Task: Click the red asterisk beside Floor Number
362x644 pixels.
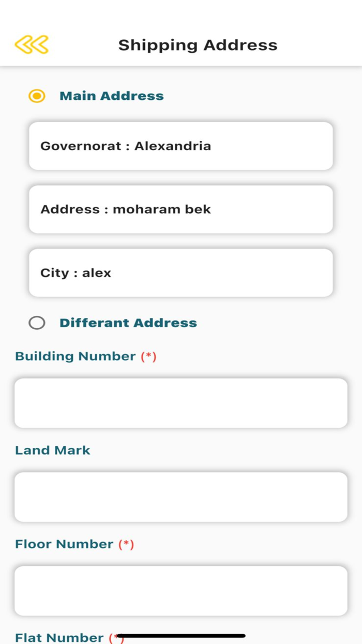Action: (128, 544)
